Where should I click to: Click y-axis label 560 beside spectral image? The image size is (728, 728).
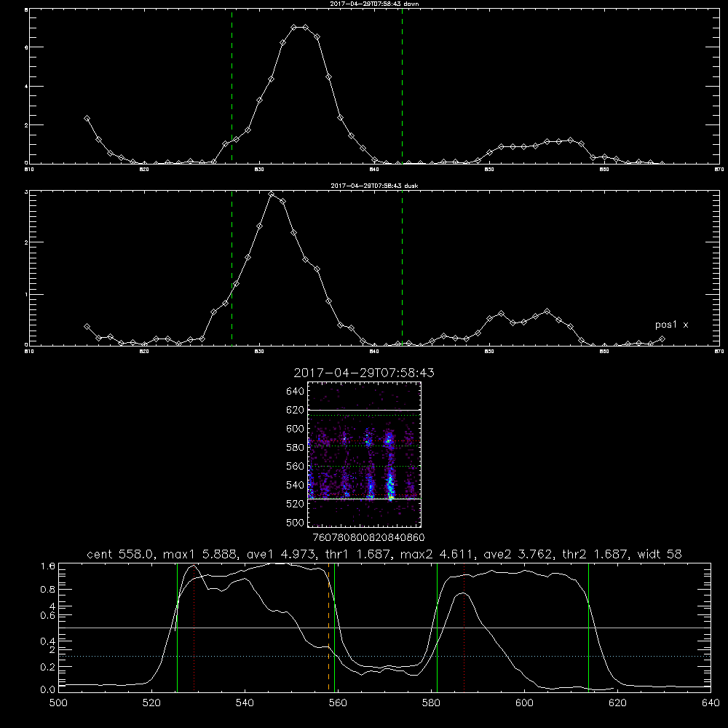click(x=296, y=466)
